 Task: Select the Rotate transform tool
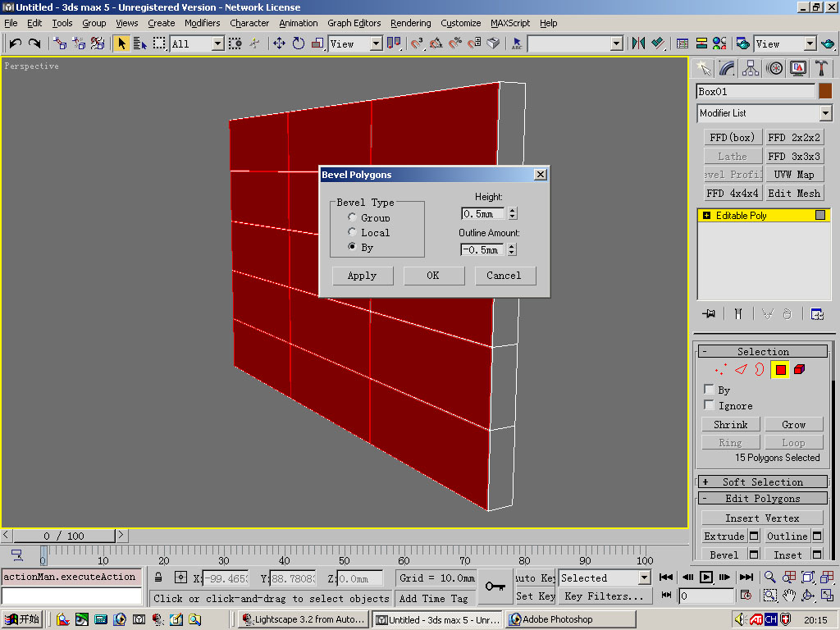pos(299,43)
